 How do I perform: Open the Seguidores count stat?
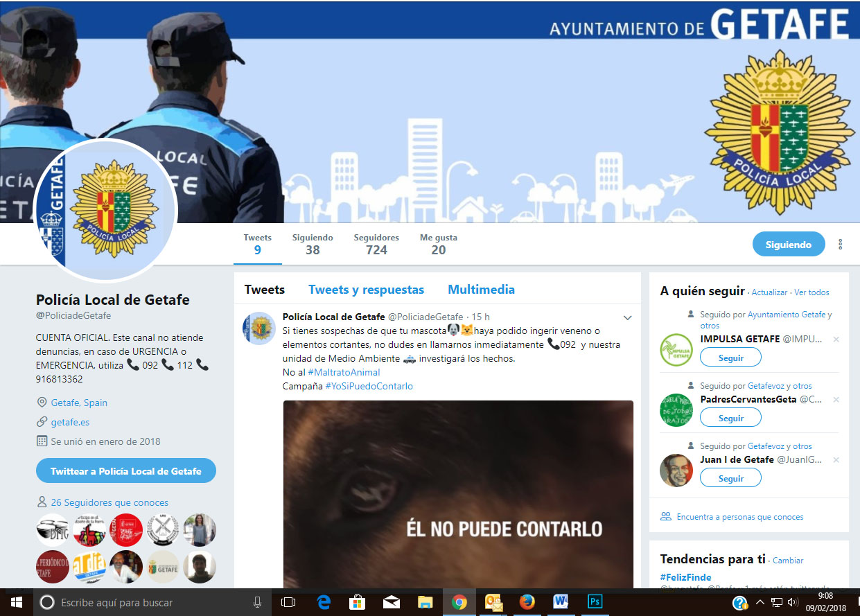coord(376,244)
